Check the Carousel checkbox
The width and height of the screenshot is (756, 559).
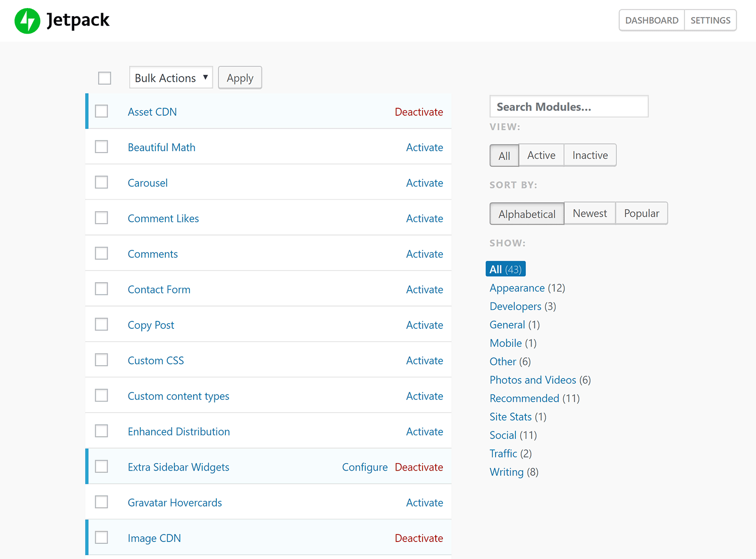point(102,182)
